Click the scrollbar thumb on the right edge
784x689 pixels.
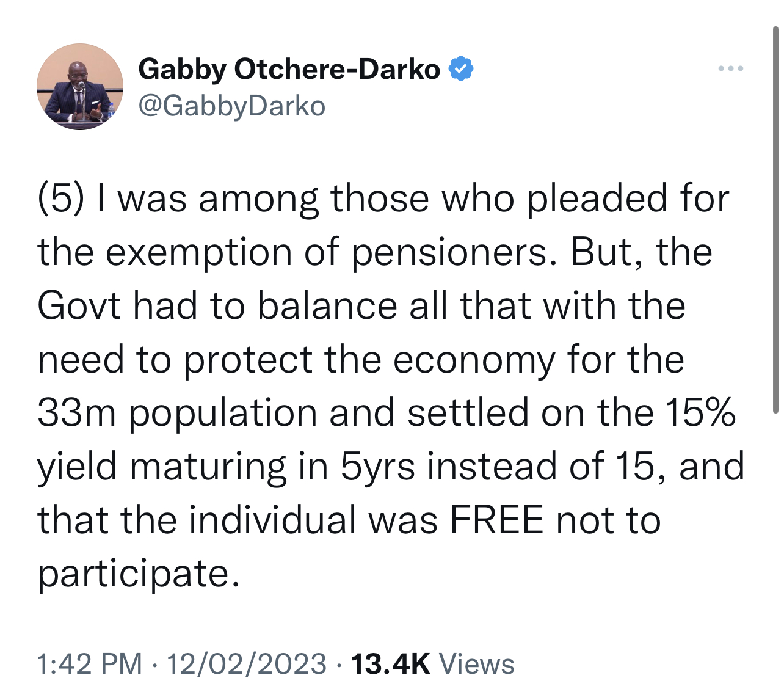click(x=775, y=220)
